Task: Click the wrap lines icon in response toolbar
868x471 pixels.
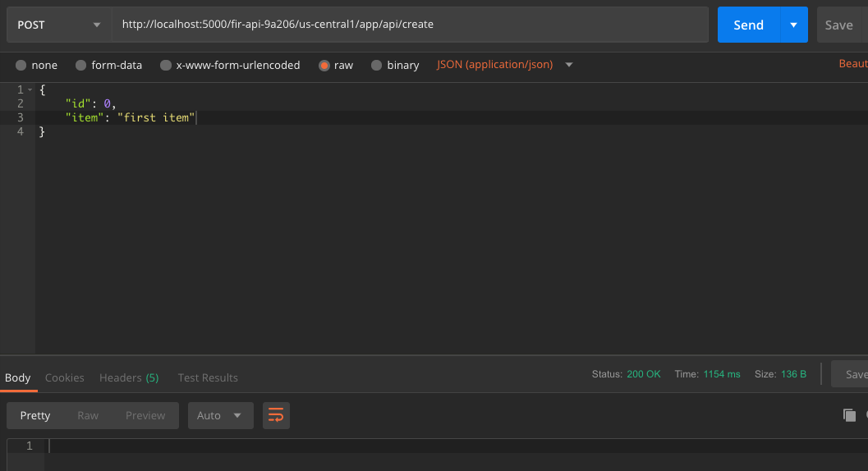Action: (x=276, y=415)
